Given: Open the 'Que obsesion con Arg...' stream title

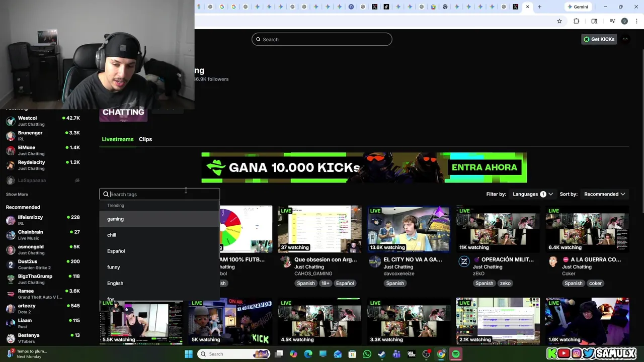Looking at the screenshot, I should (326, 259).
